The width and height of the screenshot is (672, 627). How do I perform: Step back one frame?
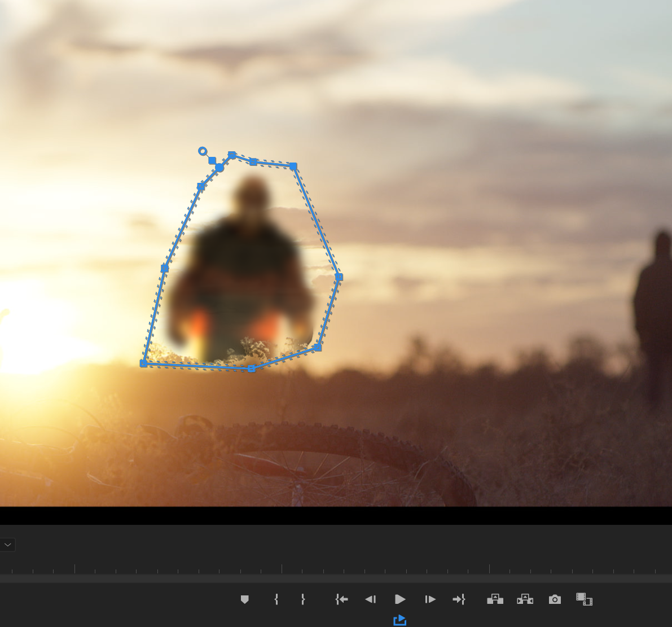[x=371, y=599]
